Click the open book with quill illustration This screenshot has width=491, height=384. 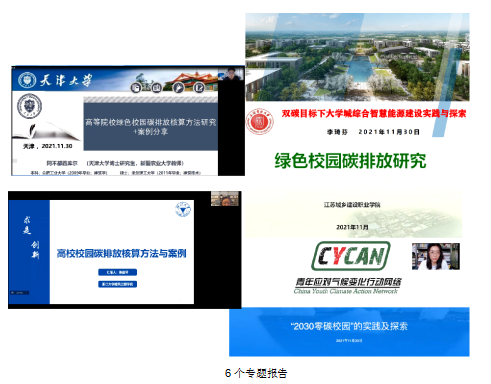pyautogui.click(x=46, y=132)
